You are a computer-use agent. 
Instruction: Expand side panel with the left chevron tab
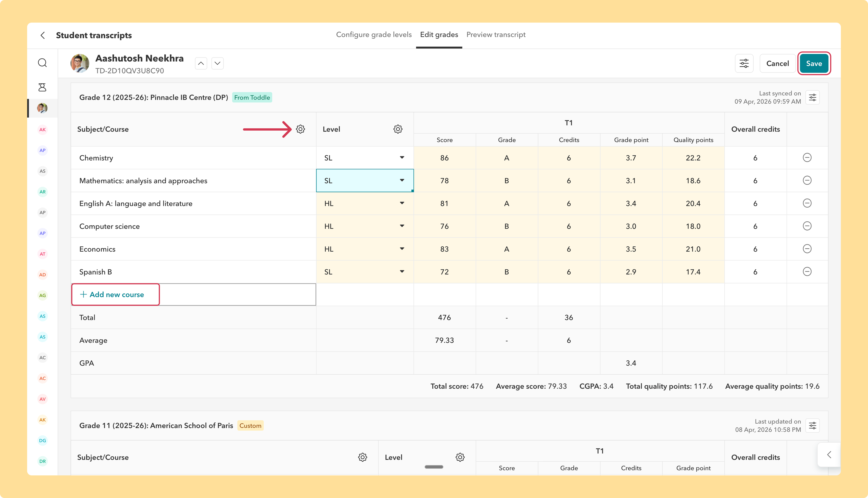(x=829, y=455)
